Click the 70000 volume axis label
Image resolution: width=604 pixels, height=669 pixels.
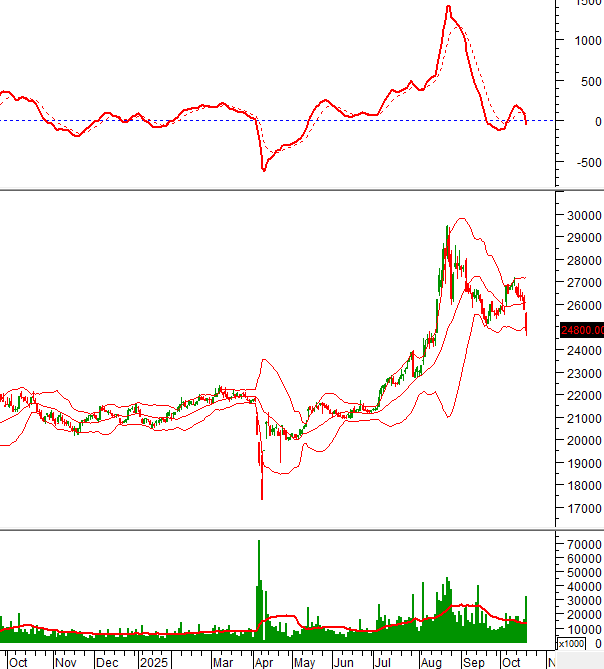pyautogui.click(x=581, y=543)
